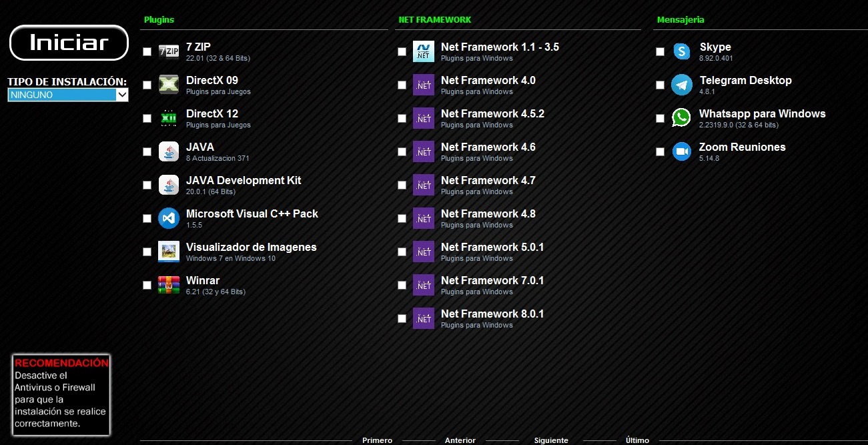Tick the DirectX 12 checkbox
Screen dimensions: 868x445
[x=147, y=119]
